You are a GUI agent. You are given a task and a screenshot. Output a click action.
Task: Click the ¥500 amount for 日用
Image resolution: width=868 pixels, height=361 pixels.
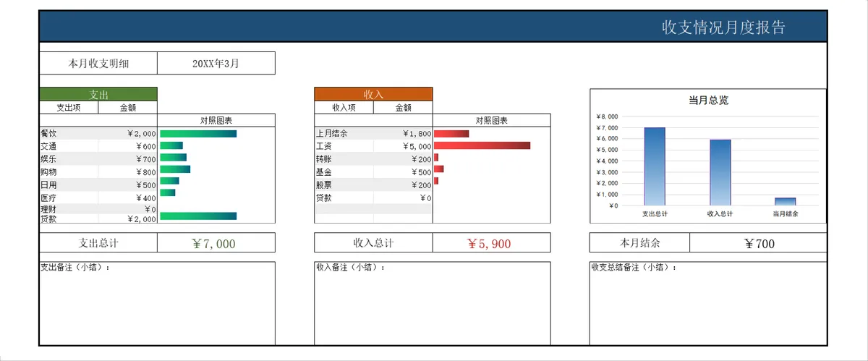[128, 184]
